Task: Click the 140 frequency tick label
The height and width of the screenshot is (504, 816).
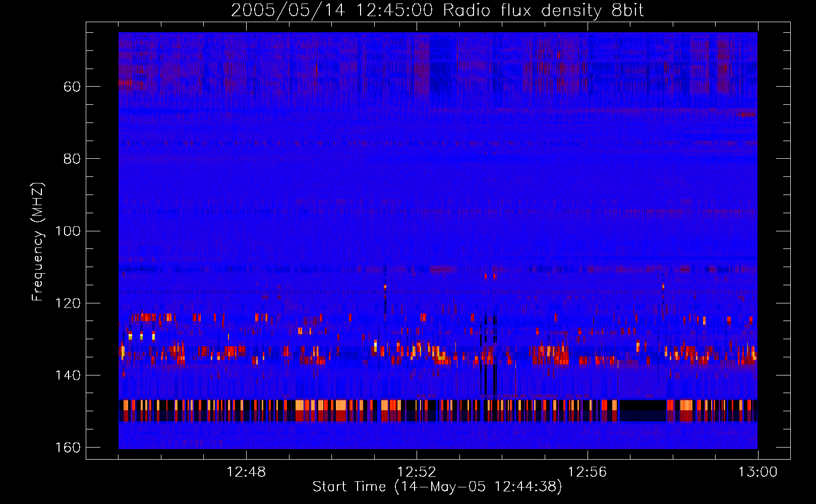Action: click(68, 375)
